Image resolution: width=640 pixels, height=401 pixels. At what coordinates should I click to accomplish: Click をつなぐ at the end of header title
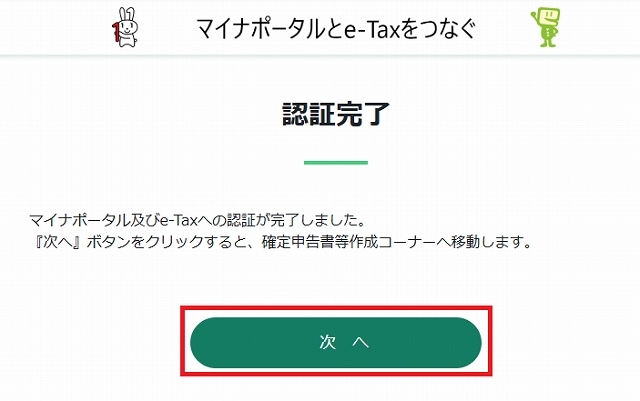(438, 29)
